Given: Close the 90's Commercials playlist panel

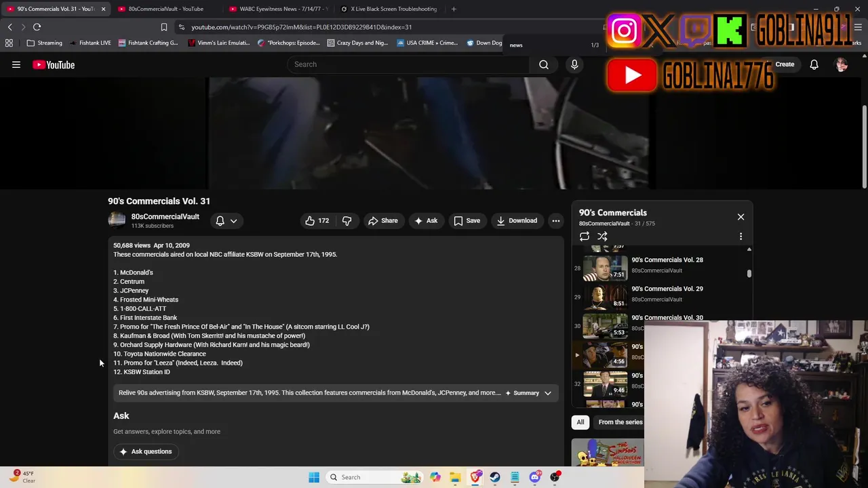Looking at the screenshot, I should pos(741,217).
